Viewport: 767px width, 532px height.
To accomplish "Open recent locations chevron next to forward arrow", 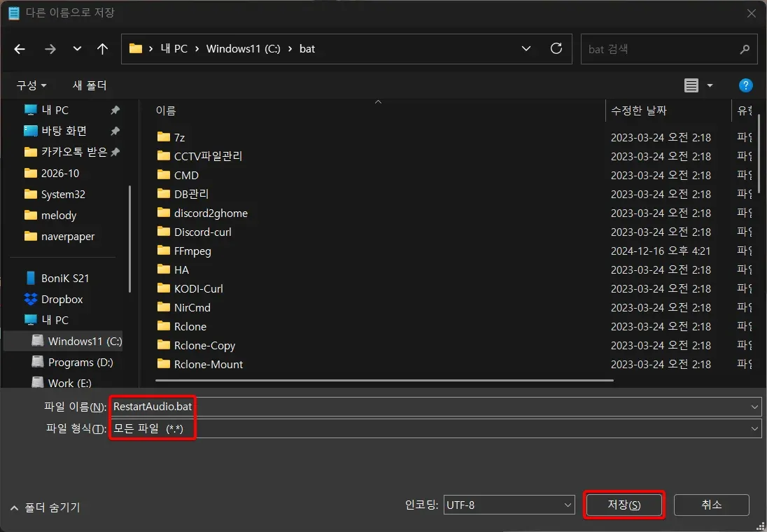I will click(77, 49).
